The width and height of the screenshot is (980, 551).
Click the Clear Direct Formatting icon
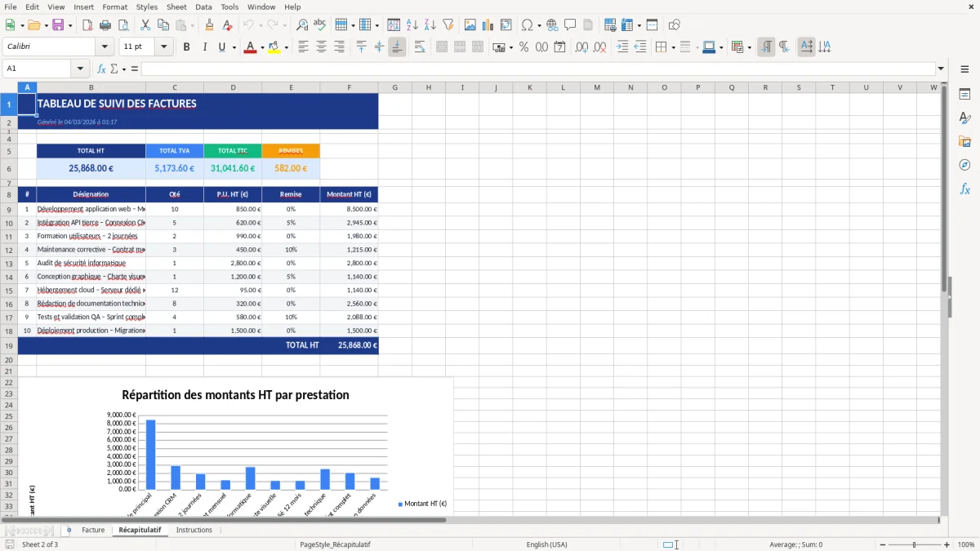227,25
